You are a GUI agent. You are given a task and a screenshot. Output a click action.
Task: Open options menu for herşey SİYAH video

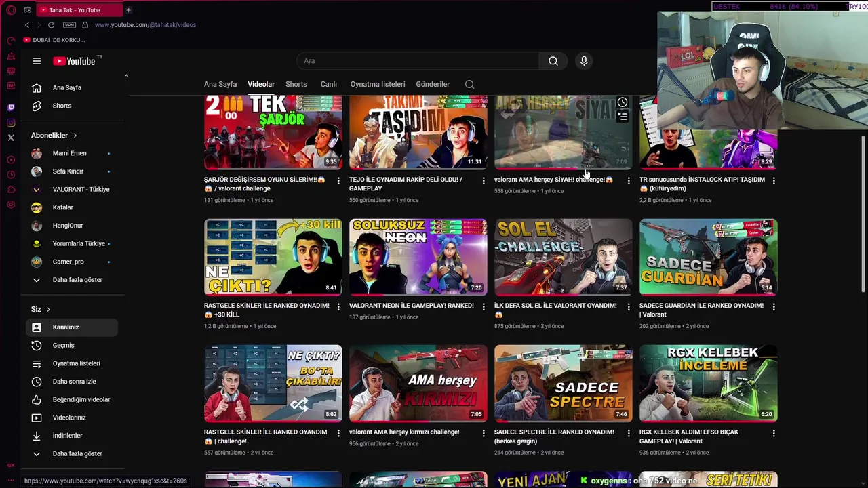pos(629,180)
